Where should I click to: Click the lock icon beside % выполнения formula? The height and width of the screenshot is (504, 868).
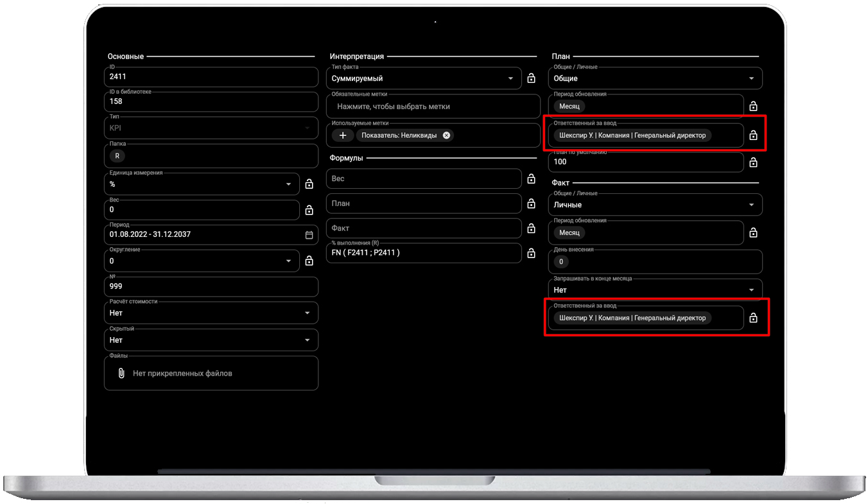pos(531,253)
